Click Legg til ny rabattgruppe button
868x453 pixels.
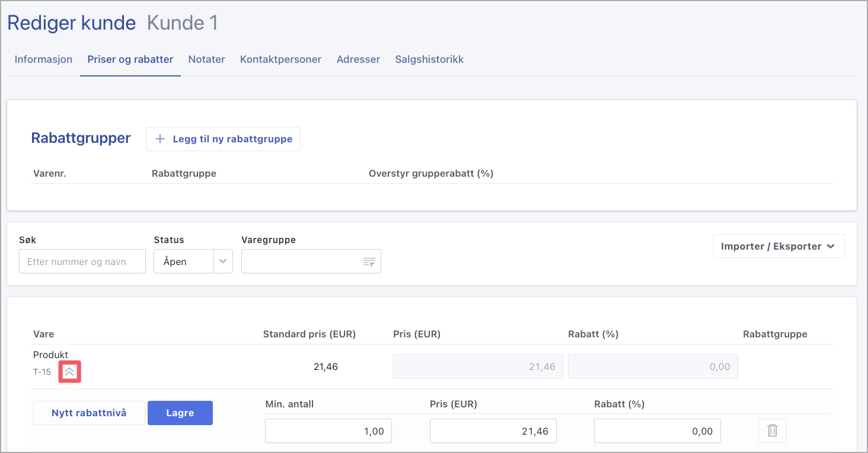click(x=223, y=139)
